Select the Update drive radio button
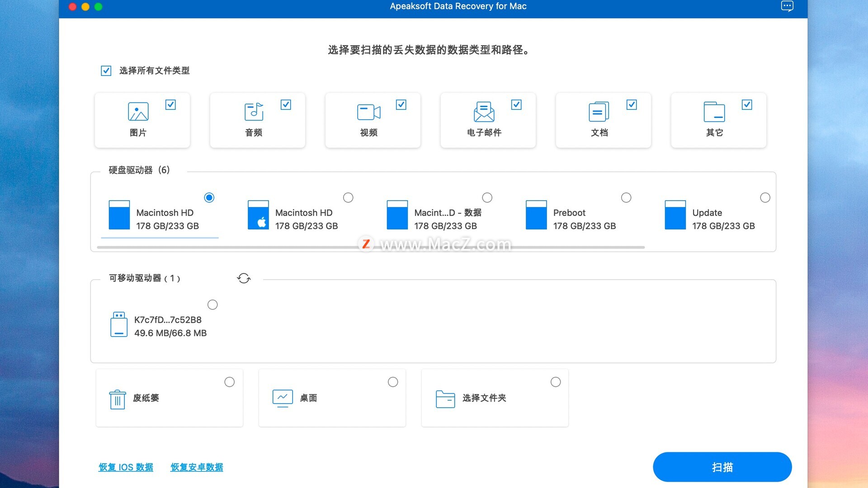Image resolution: width=868 pixels, height=488 pixels. click(765, 197)
